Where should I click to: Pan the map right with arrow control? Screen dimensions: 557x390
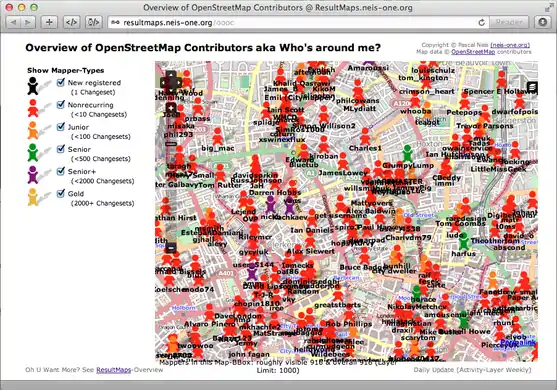(179, 83)
